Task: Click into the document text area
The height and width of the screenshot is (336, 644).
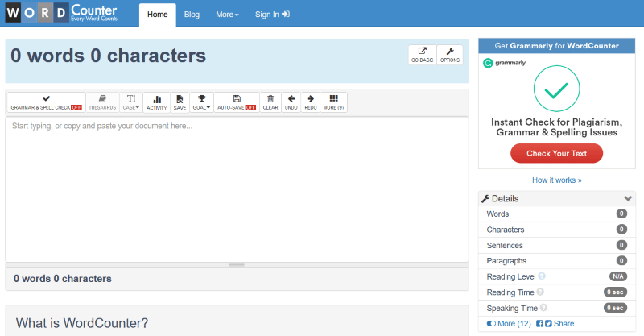Action: tap(237, 189)
